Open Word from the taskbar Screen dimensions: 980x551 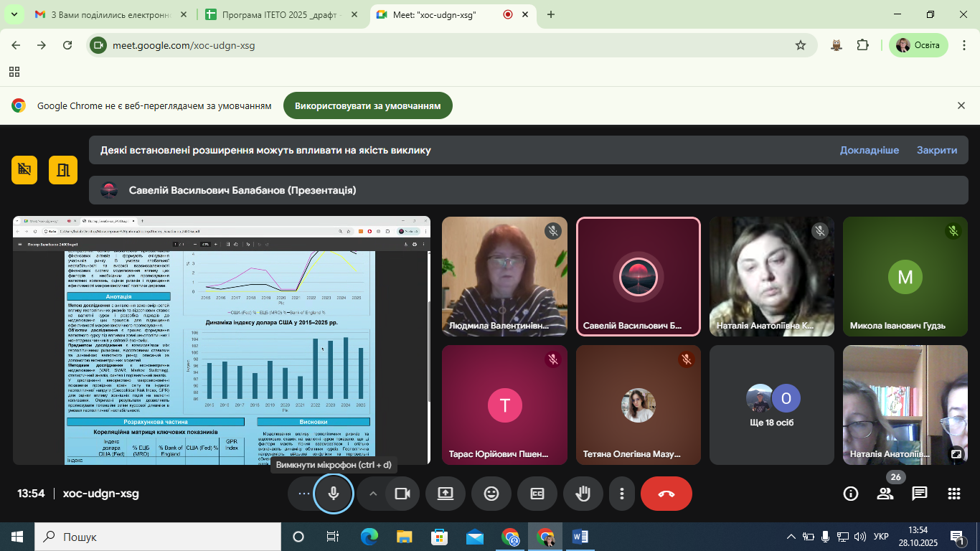580,537
